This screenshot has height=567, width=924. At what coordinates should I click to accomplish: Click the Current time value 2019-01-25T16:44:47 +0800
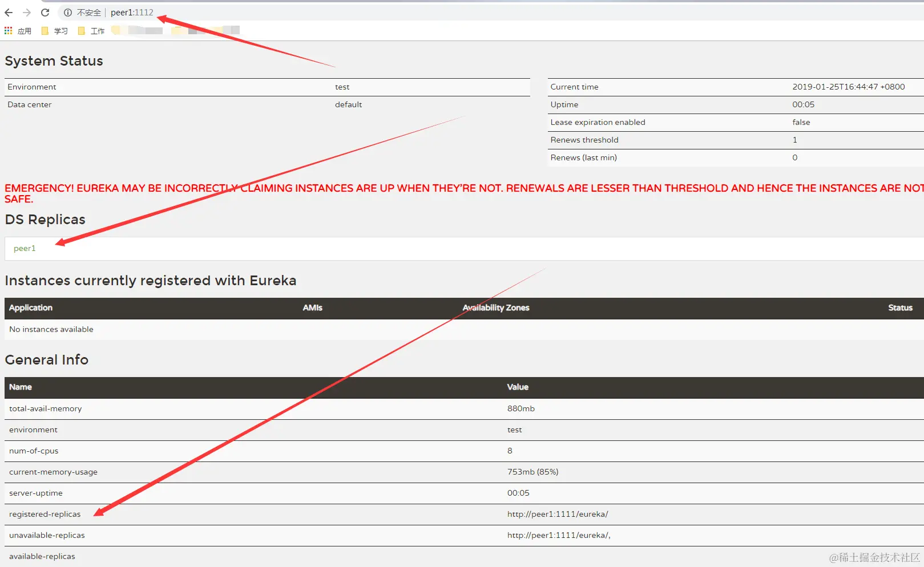[849, 87]
